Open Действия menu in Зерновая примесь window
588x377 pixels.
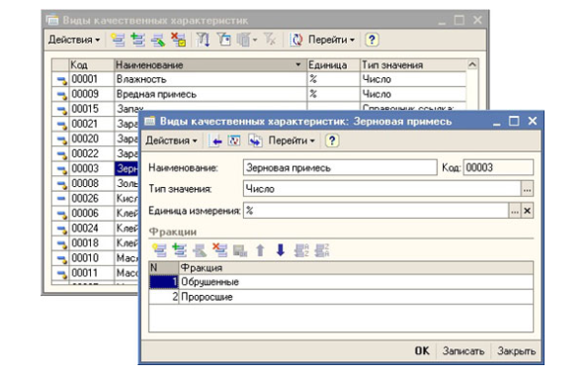coord(171,141)
